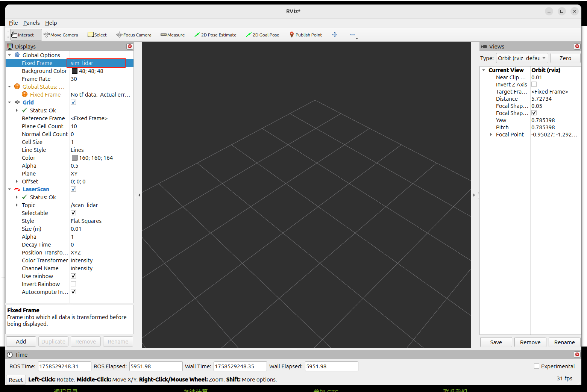Screen dimensions: 587x392
Task: Toggle the Focal Shape Fixed Size checkbox
Action: click(534, 113)
